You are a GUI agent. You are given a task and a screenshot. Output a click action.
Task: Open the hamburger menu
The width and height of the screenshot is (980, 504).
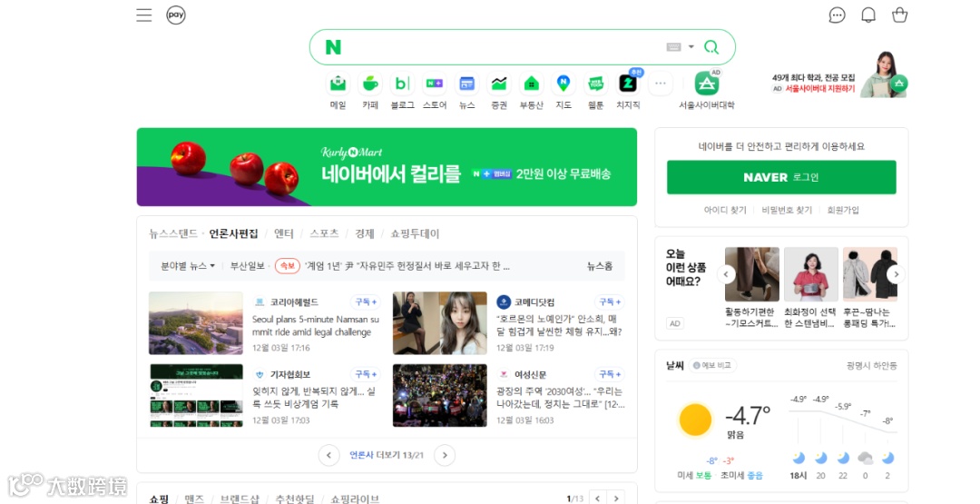coord(143,15)
